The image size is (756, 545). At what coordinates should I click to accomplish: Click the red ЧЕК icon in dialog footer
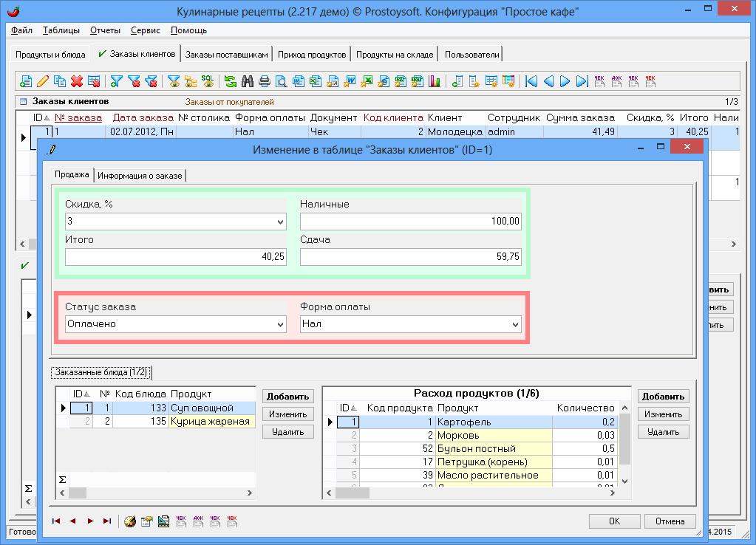coord(232,521)
